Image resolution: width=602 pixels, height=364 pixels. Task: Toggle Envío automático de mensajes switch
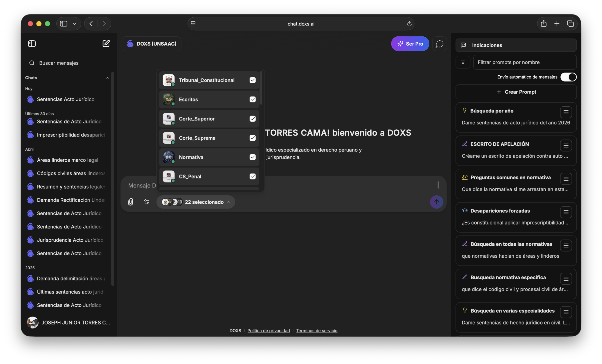click(568, 77)
